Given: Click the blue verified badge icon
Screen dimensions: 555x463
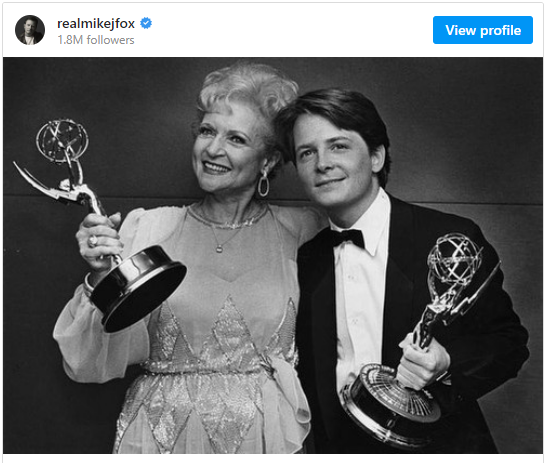Looking at the screenshot, I should point(146,23).
